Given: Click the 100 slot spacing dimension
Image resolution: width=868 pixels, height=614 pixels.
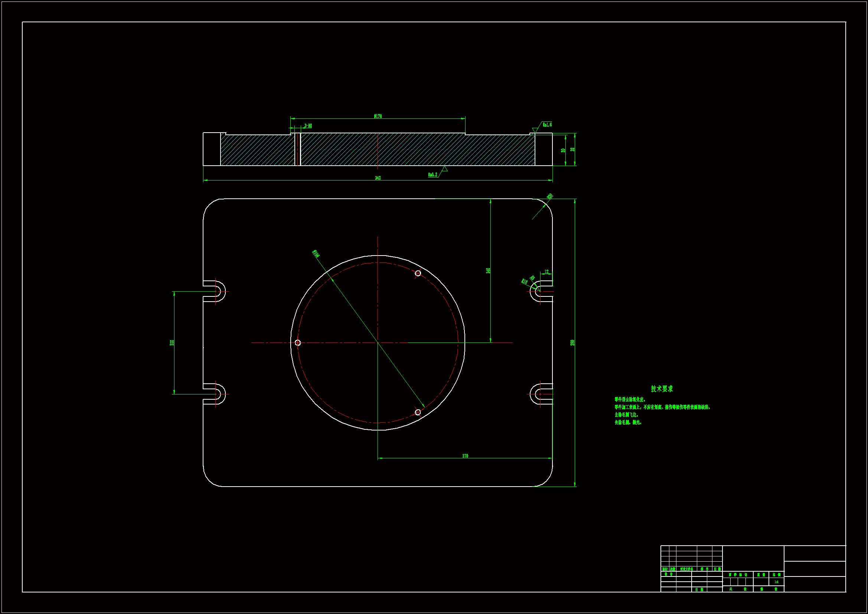Looking at the screenshot, I should pyautogui.click(x=172, y=342).
